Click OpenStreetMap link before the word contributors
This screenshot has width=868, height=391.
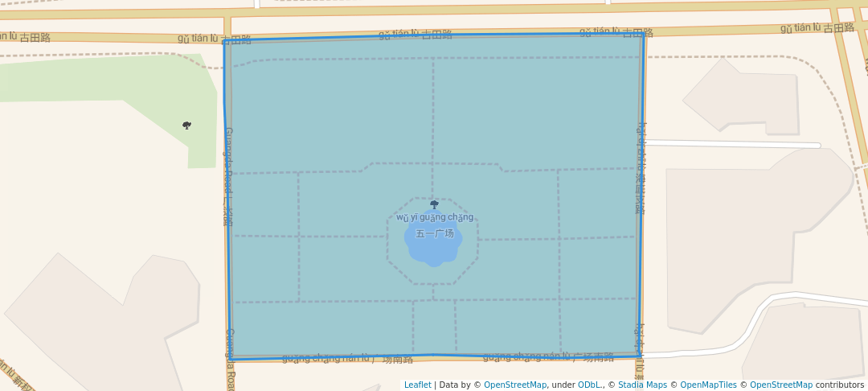click(x=780, y=385)
